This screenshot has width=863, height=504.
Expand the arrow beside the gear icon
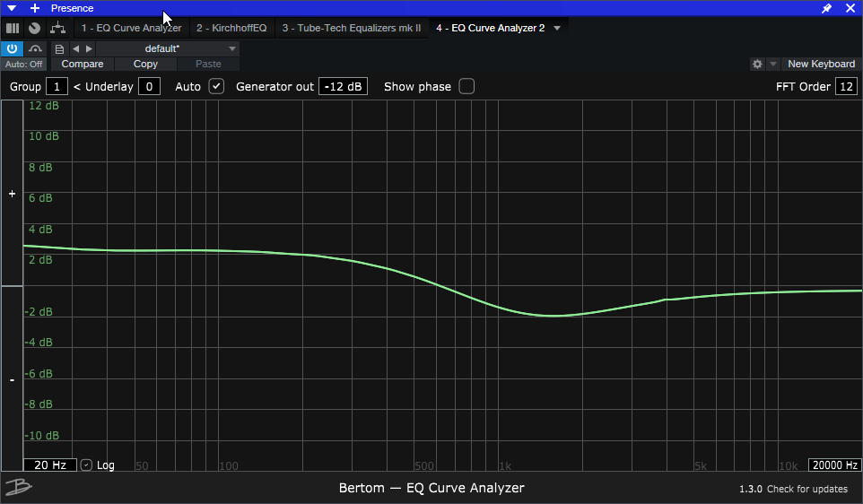pos(773,65)
